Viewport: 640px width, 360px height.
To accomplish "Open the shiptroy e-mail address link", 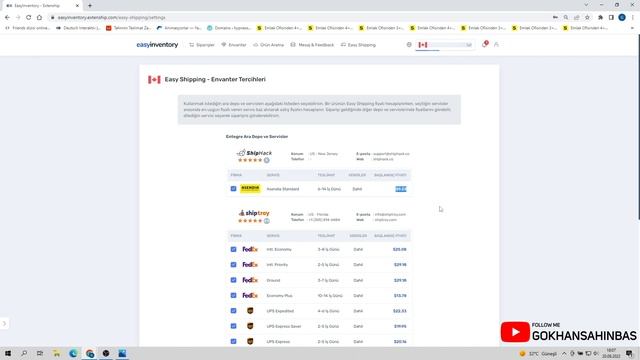I will pos(390,214).
